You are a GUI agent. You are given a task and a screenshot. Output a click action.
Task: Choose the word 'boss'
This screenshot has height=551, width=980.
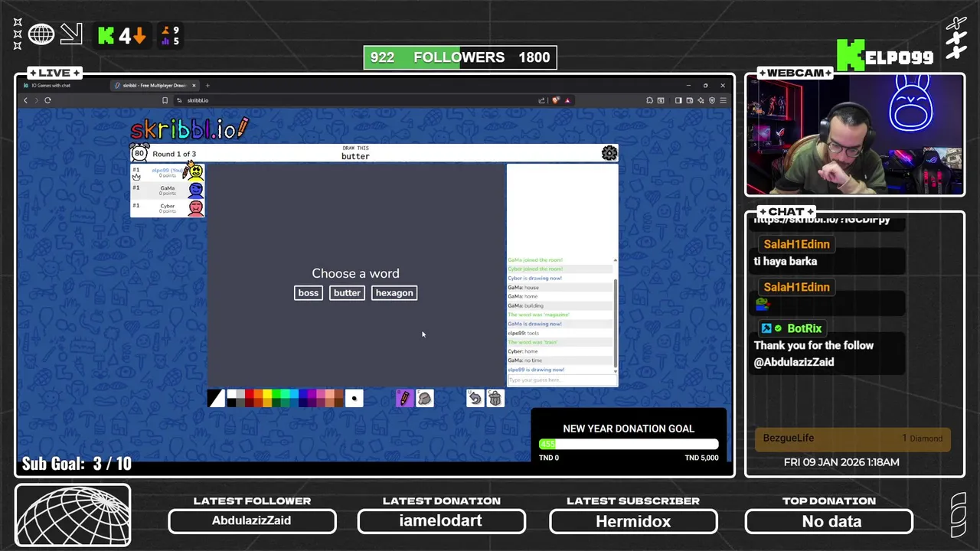click(308, 293)
